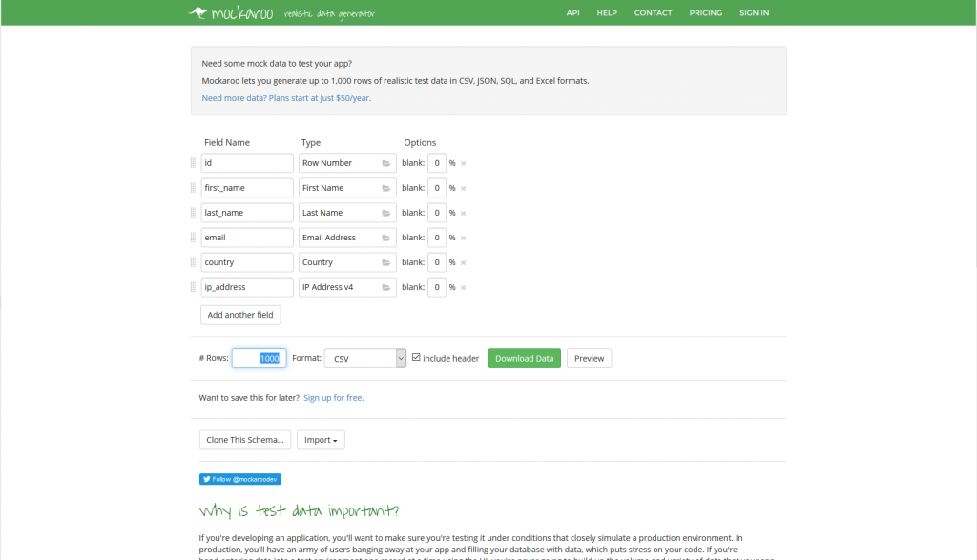Delete the email field row using x
Viewport: 977px width, 560px height.
pos(464,238)
